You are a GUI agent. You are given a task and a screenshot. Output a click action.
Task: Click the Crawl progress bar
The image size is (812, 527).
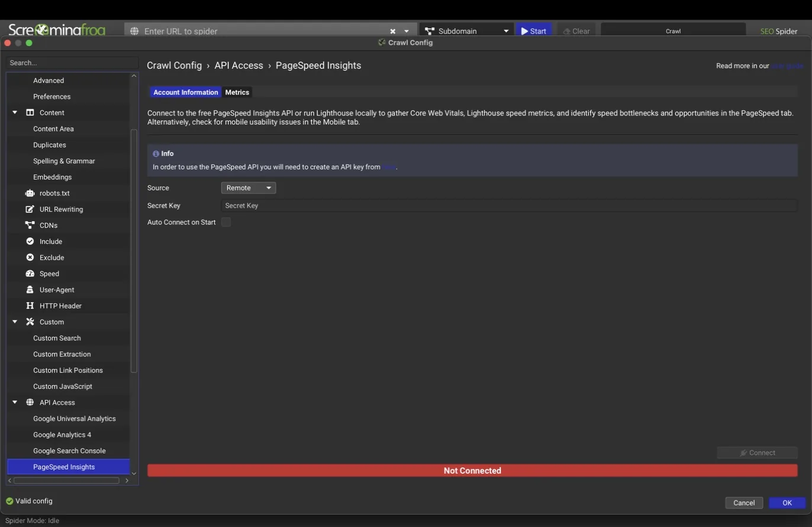(x=673, y=31)
